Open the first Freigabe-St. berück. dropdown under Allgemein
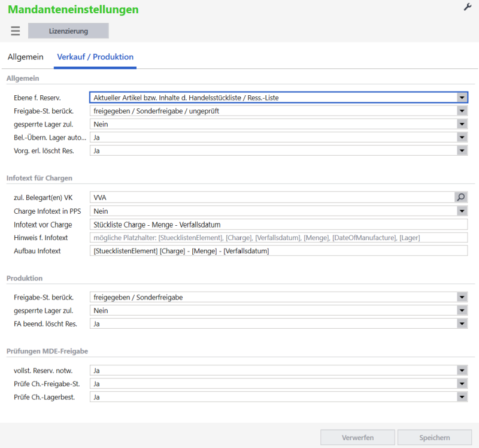This screenshot has width=479, height=448. pyautogui.click(x=462, y=111)
